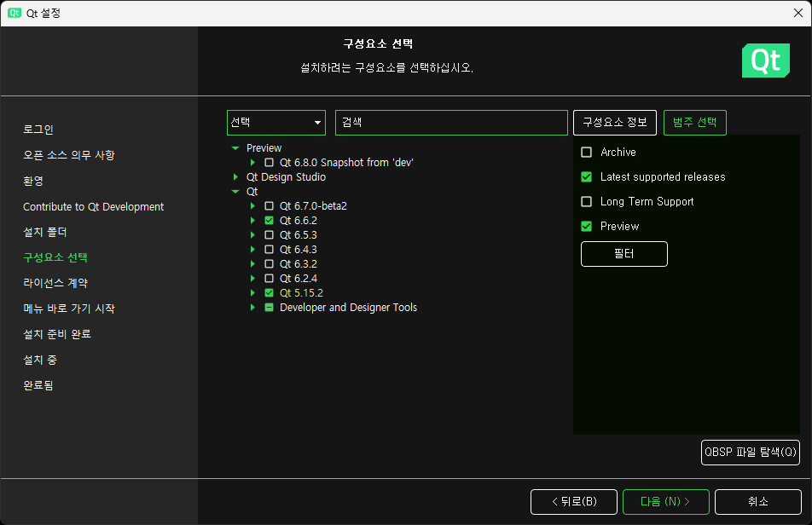Uncheck the Preview category filter checkbox

click(586, 226)
